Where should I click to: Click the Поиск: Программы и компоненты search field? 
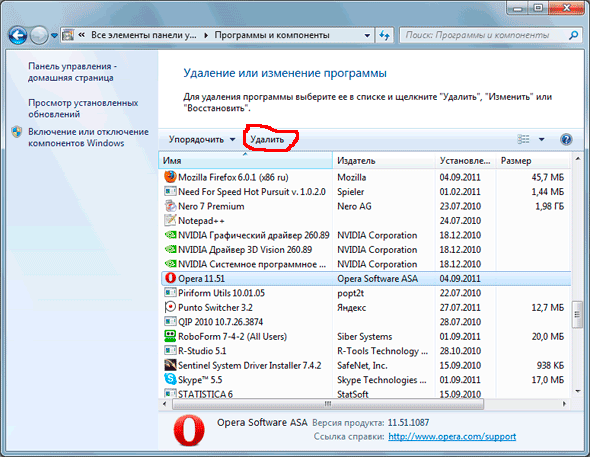click(x=484, y=35)
